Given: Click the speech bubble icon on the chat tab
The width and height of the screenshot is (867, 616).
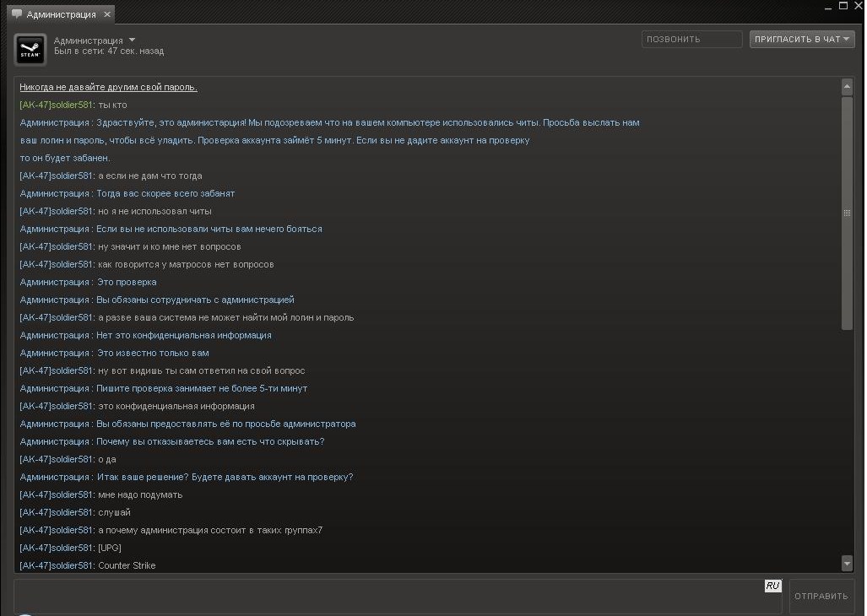Looking at the screenshot, I should [16, 14].
